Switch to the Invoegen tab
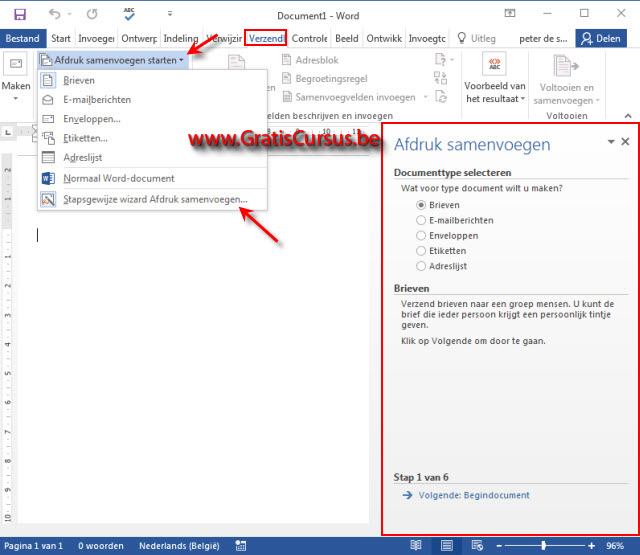Screen dimensions: 640x555 click(96, 38)
